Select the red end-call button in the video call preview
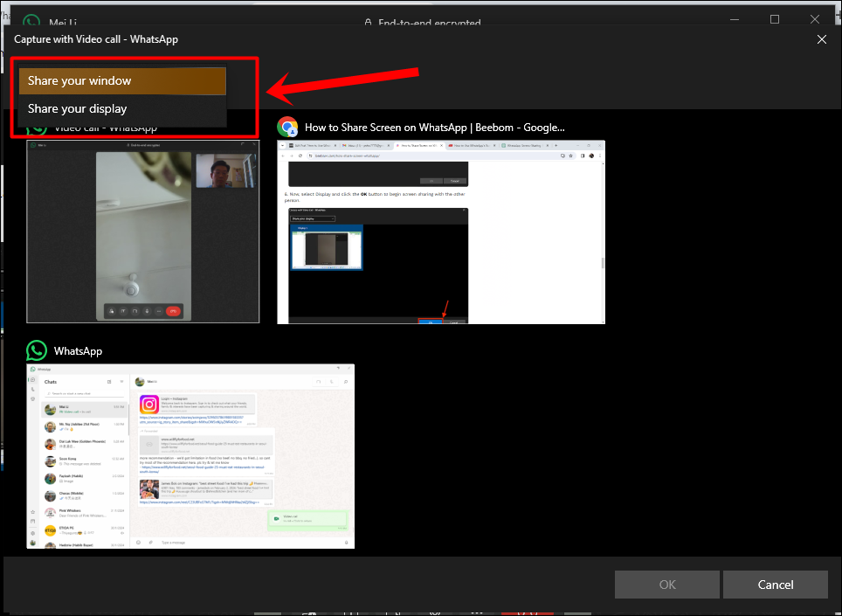Screen dimensions: 842x616 (x=173, y=311)
